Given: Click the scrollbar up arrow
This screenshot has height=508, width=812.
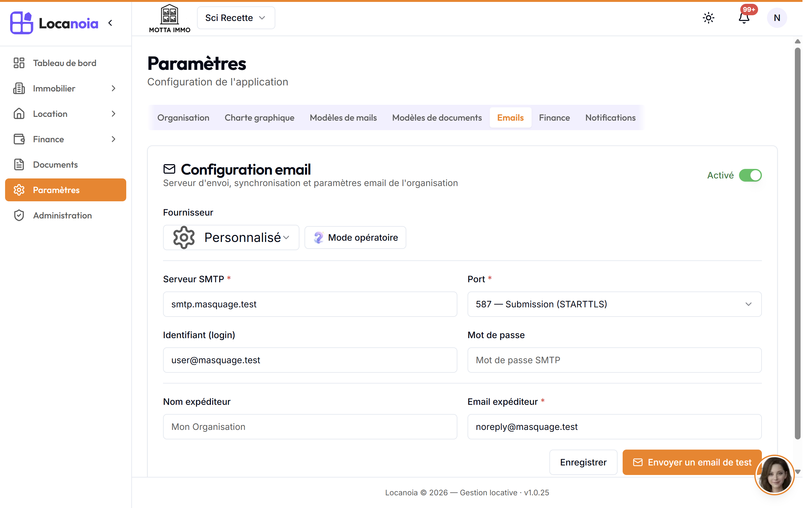Looking at the screenshot, I should 798,41.
